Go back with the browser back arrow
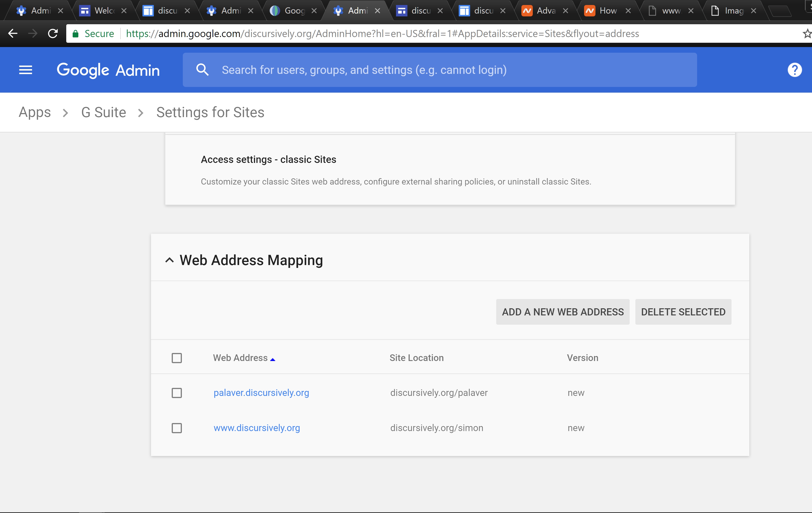The width and height of the screenshot is (812, 513). 13,33
